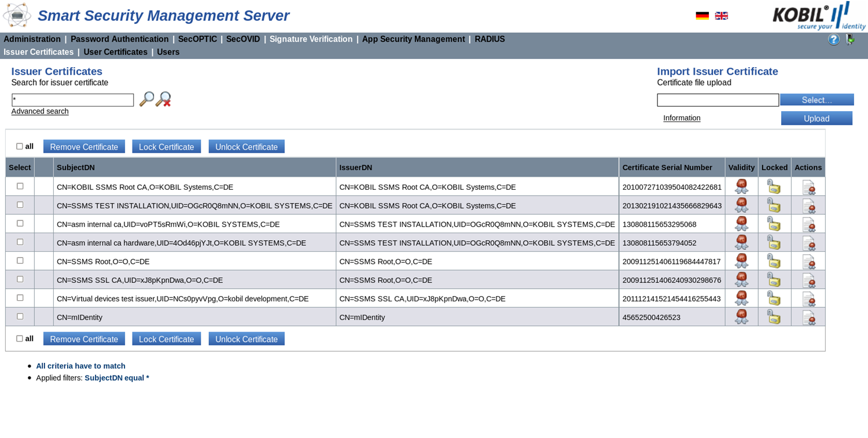868x438 pixels.
Task: Open the Information link
Action: (x=682, y=118)
